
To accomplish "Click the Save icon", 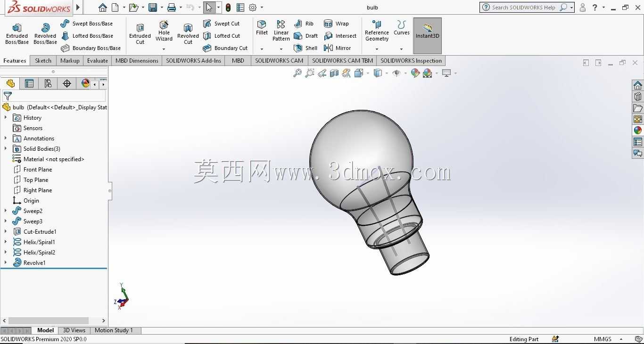I will tap(152, 8).
